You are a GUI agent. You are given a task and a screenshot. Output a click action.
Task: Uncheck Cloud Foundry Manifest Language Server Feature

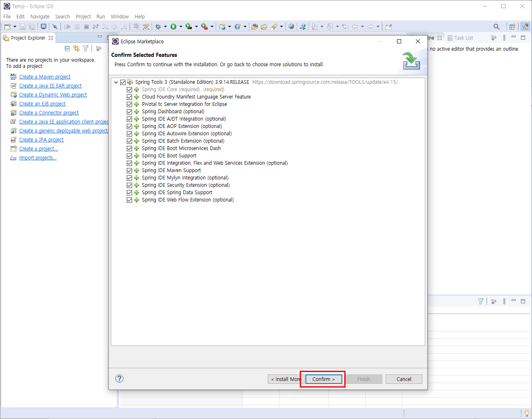[129, 97]
